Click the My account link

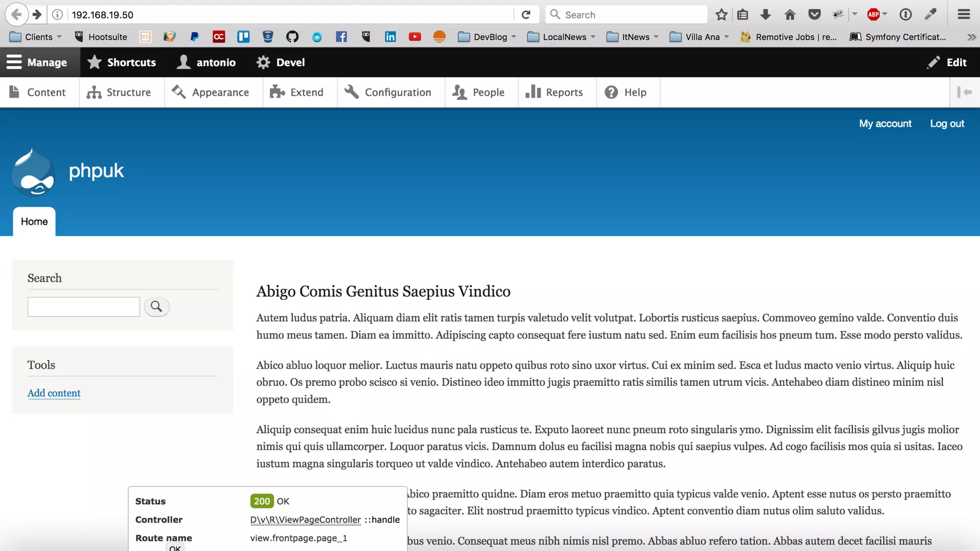click(x=885, y=123)
